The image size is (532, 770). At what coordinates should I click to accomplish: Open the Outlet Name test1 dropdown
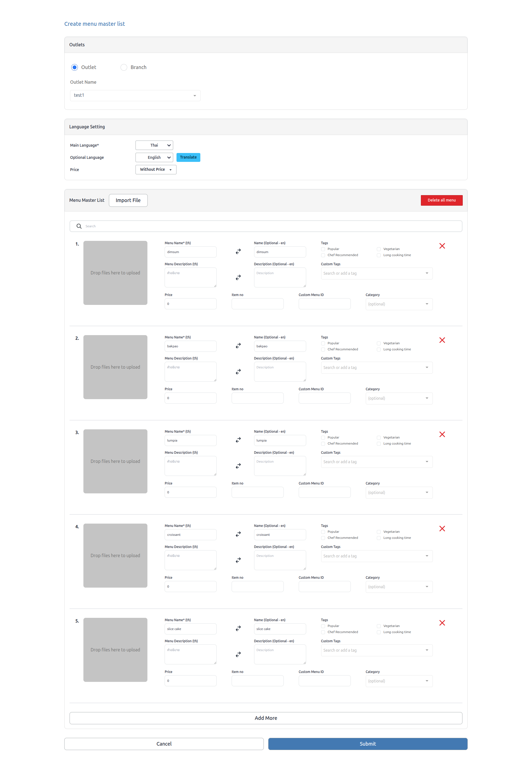(135, 95)
